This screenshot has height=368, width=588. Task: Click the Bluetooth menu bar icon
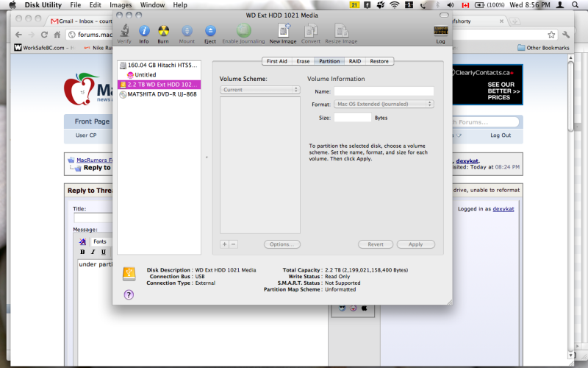point(437,5)
